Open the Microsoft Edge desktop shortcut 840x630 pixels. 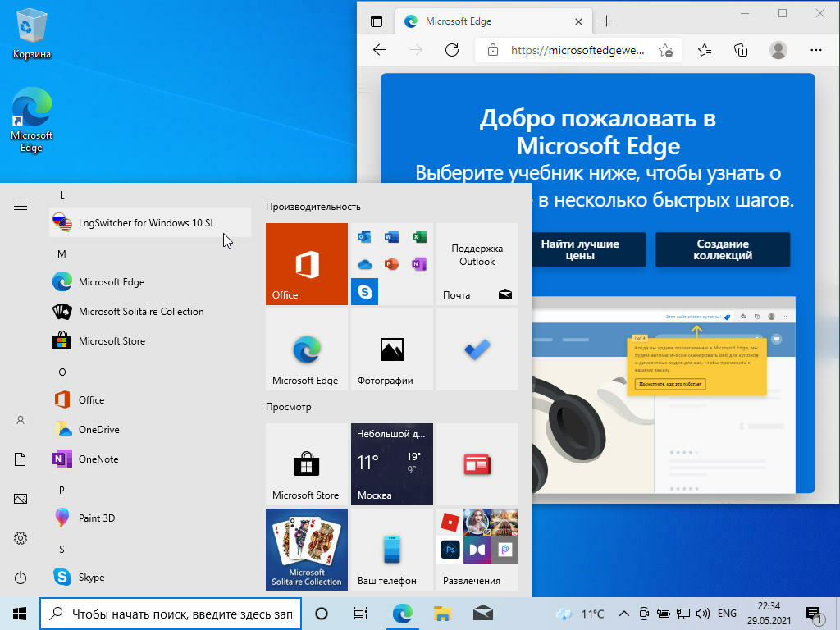click(32, 120)
